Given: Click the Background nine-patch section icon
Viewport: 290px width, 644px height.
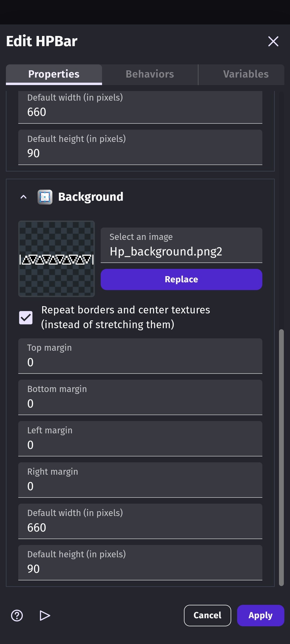Looking at the screenshot, I should pyautogui.click(x=45, y=196).
